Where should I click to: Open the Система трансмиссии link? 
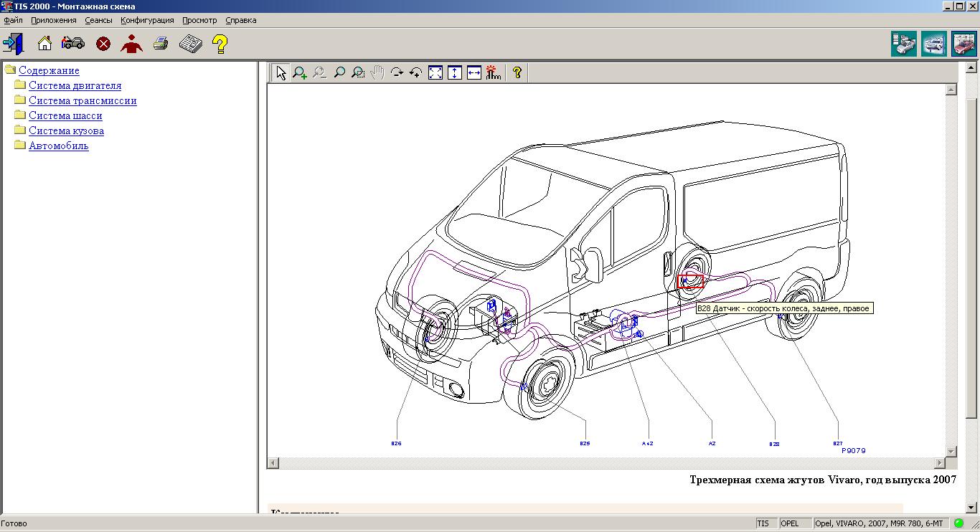coord(83,100)
